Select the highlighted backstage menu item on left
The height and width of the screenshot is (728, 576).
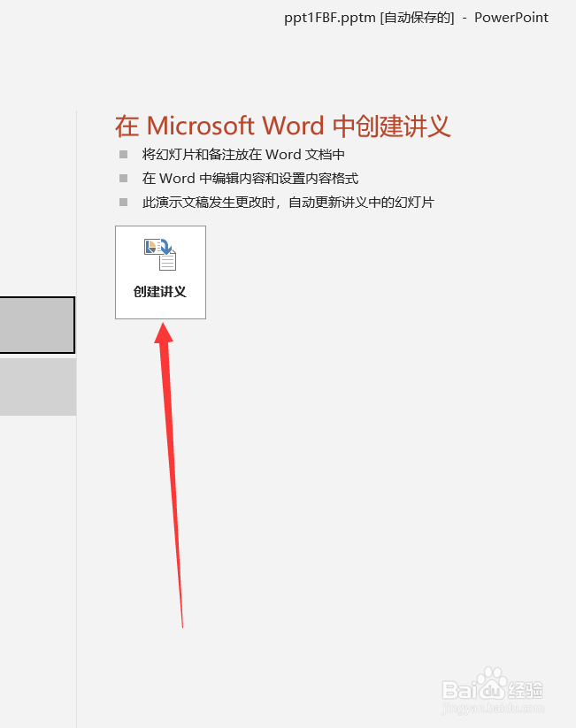pyautogui.click(x=37, y=325)
